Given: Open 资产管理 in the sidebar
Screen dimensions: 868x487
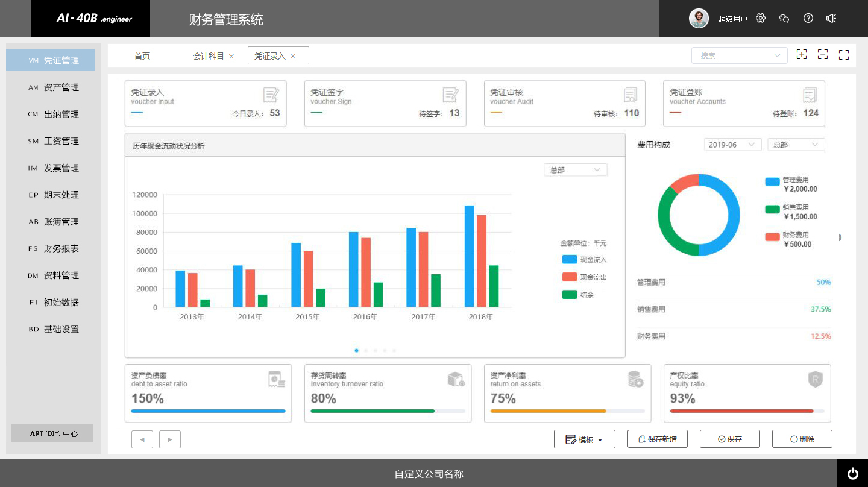Looking at the screenshot, I should coord(61,87).
